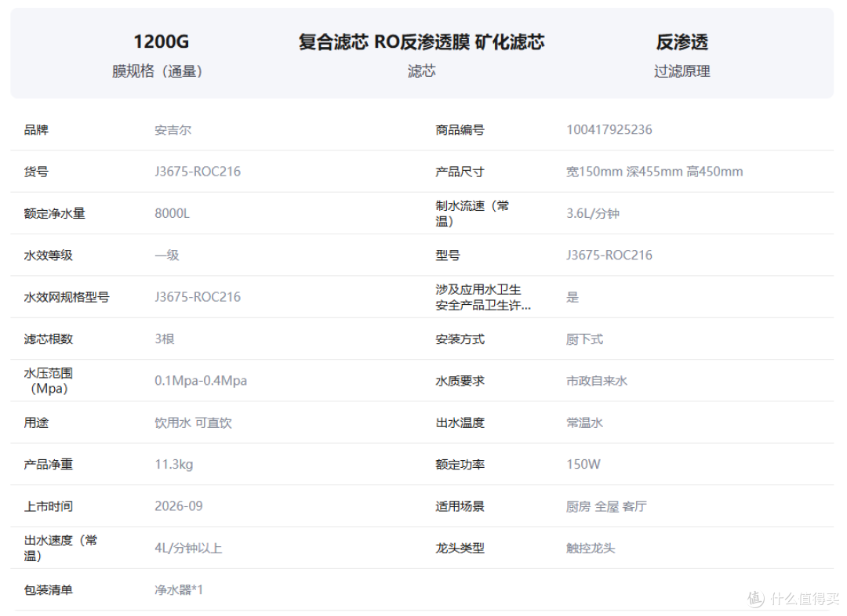Click the "复合滤芯 RO反渗透膜 矿化滤芯" heading

[x=421, y=42]
